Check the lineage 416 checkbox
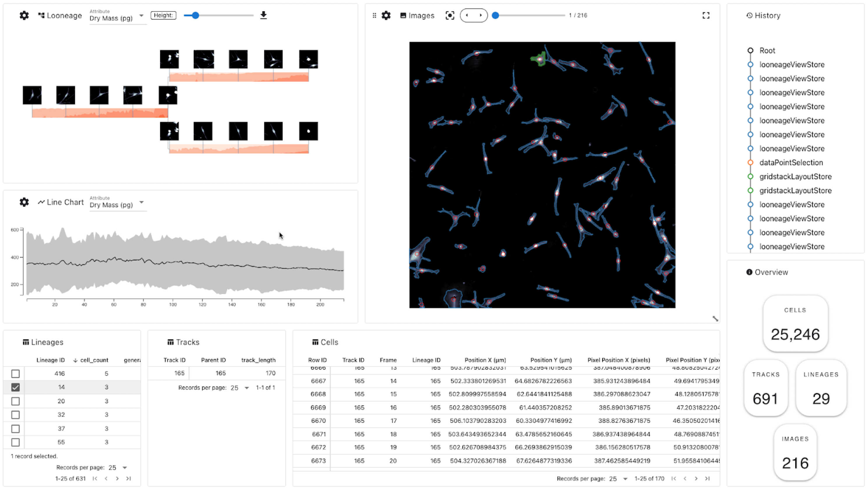This screenshot has height=504, width=868. (x=15, y=374)
